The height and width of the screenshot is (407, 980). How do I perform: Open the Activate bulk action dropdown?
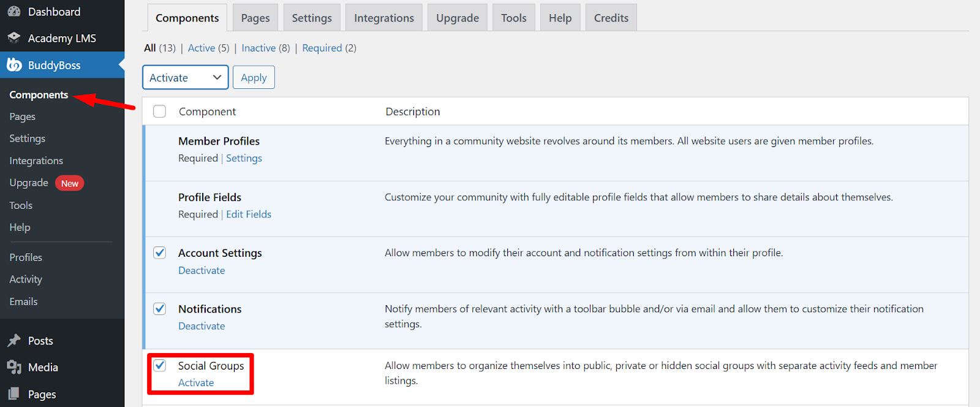pyautogui.click(x=185, y=78)
